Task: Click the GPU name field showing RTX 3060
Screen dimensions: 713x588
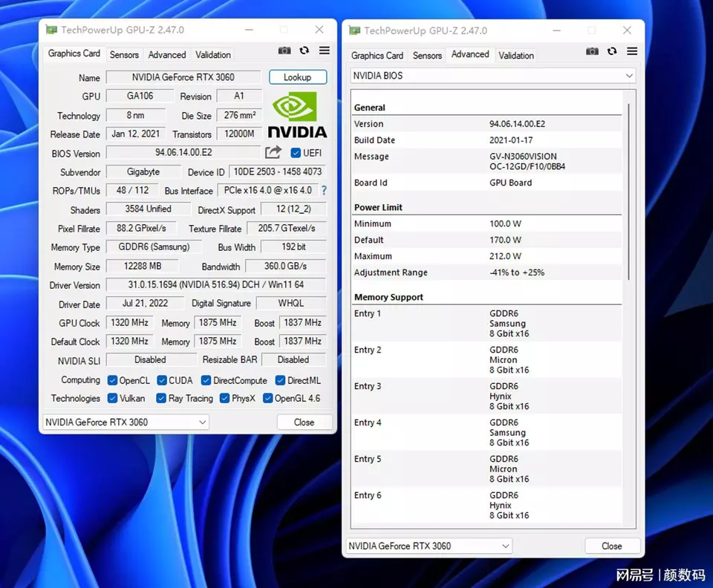Action: 183,77
